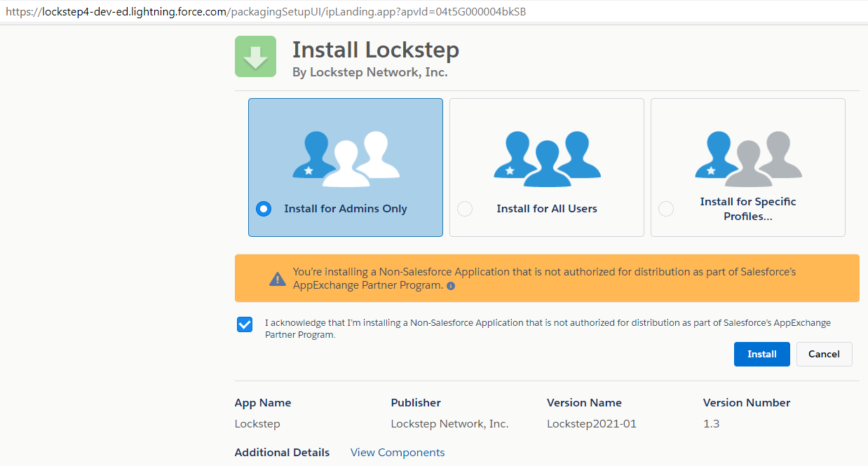Select the Install for Admins Only radio button
Image resolution: width=868 pixels, height=466 pixels.
point(264,209)
